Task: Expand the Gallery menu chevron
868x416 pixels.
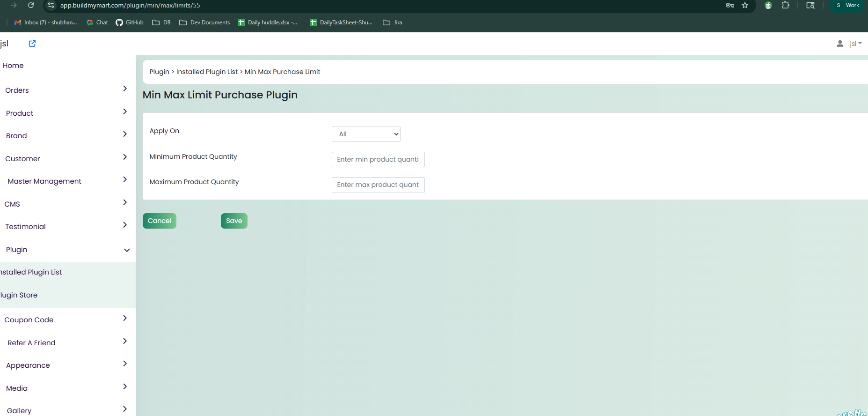Action: pyautogui.click(x=125, y=409)
